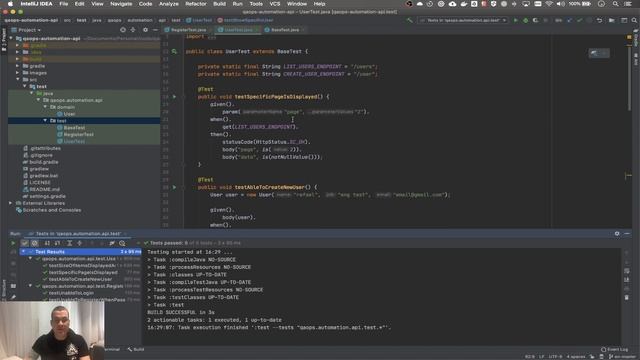Hide the Project panel with minus icon
The width and height of the screenshot is (640, 360).
click(155, 30)
